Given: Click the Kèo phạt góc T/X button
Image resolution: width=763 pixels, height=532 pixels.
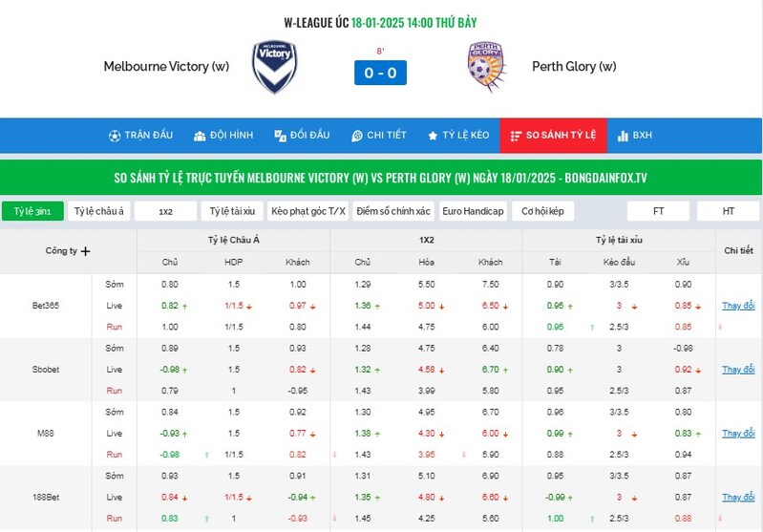Looking at the screenshot, I should pos(307,211).
